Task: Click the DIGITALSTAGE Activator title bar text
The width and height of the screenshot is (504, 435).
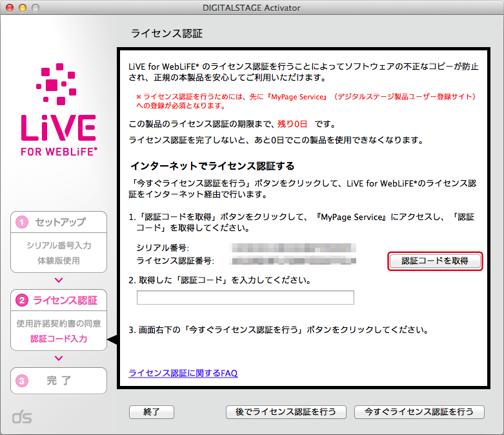Action: point(252,8)
